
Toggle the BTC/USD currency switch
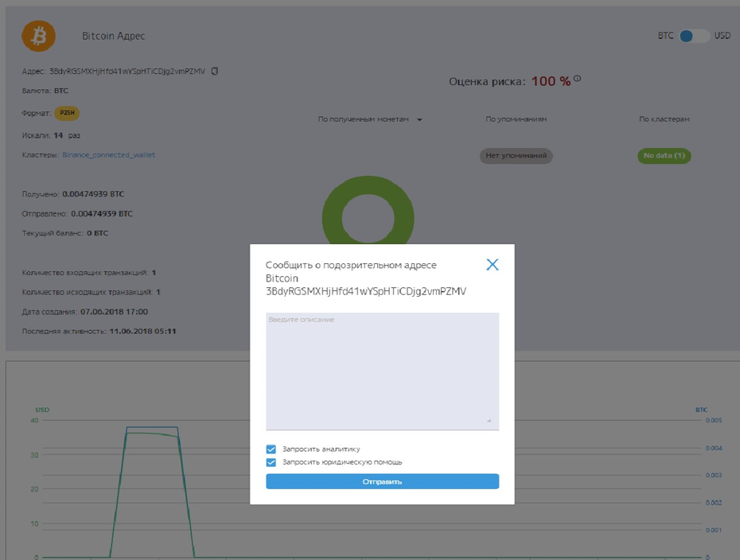694,36
